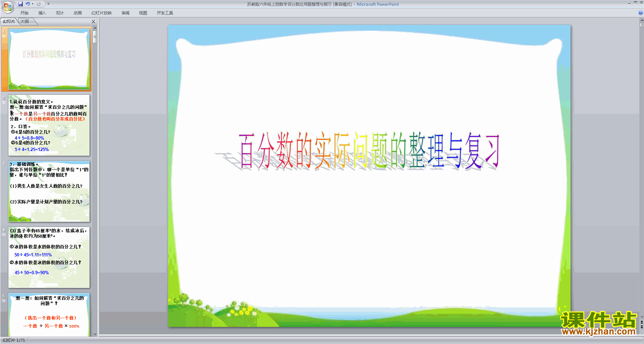Click the status bar slide counter 幻灯片 1/71
Viewport: 644px width, 344px height.
(x=14, y=340)
